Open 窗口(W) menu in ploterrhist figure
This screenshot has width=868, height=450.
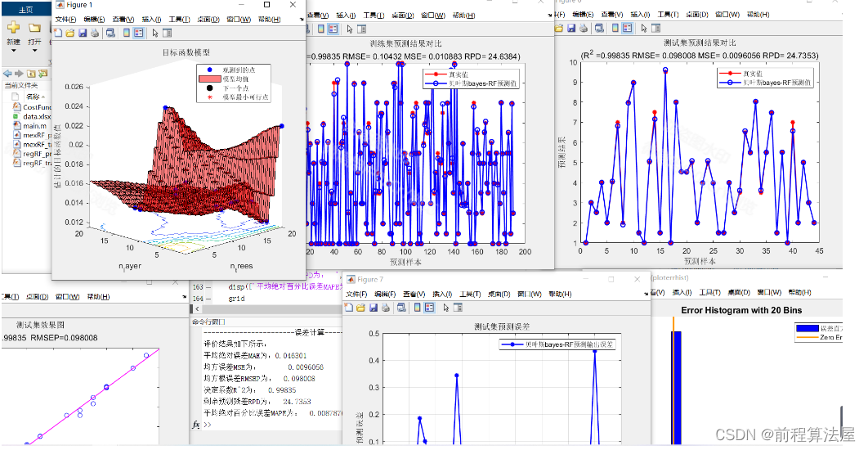click(769, 292)
